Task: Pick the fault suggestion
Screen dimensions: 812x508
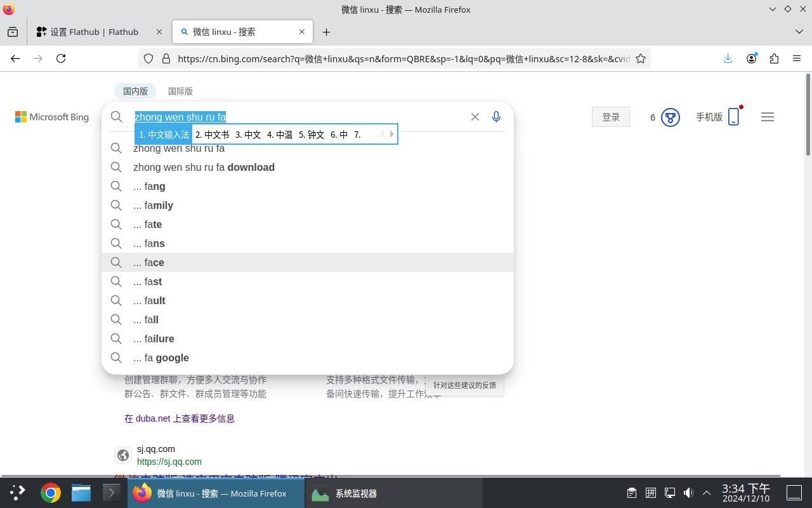Action: pos(308,300)
